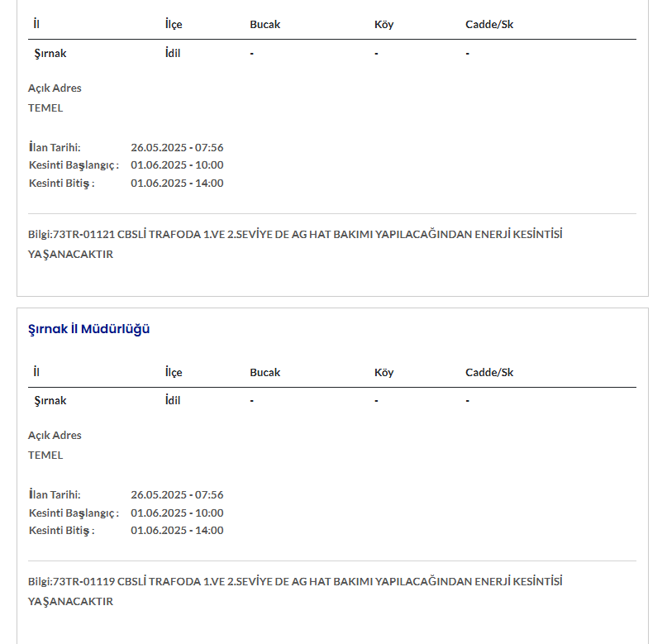
Task: Click the Köy column header in the top table
Action: 384,24
